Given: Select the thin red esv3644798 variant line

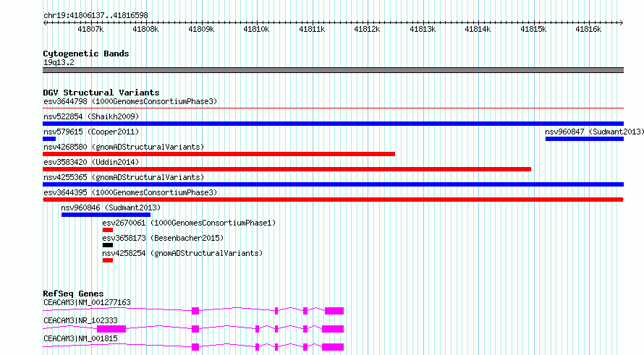Looking at the screenshot, I should [x=333, y=108].
